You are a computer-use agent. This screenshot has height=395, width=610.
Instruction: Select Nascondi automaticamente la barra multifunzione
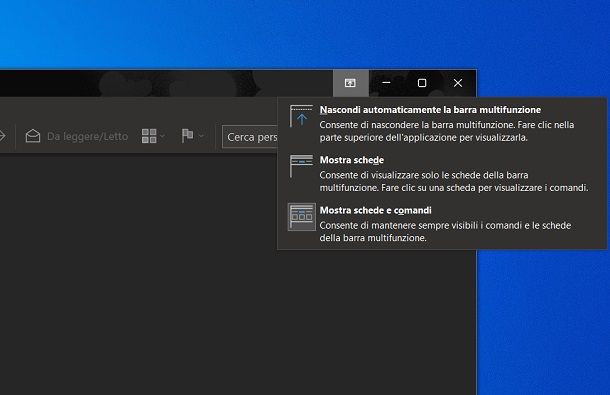[430, 110]
